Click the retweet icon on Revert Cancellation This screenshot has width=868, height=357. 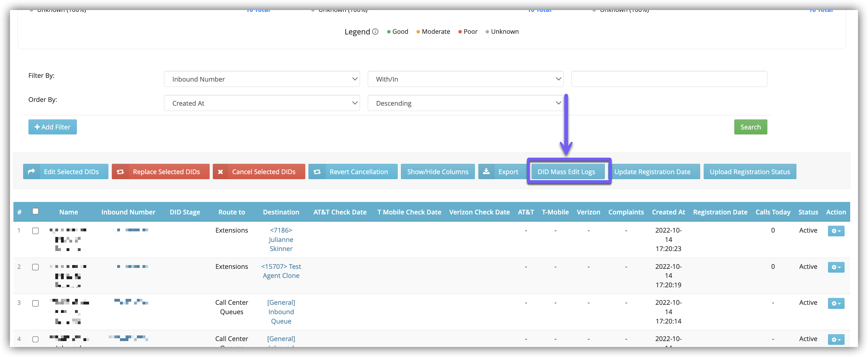pos(317,172)
